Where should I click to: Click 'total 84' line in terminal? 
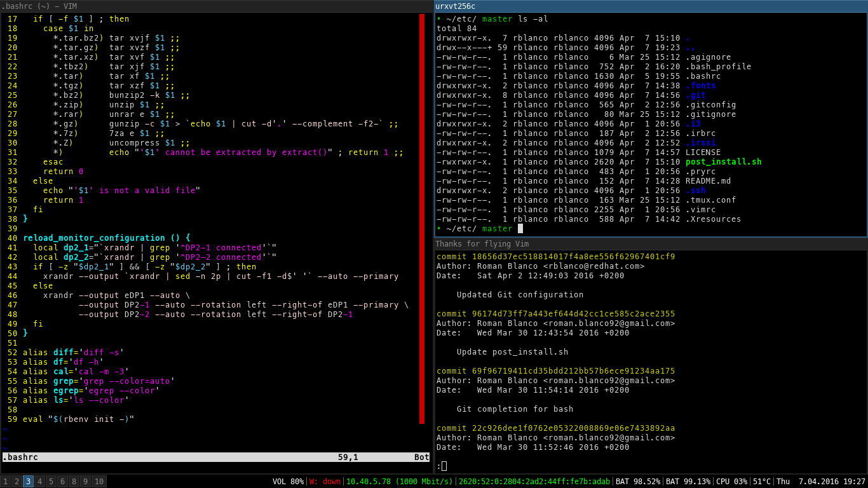point(457,29)
